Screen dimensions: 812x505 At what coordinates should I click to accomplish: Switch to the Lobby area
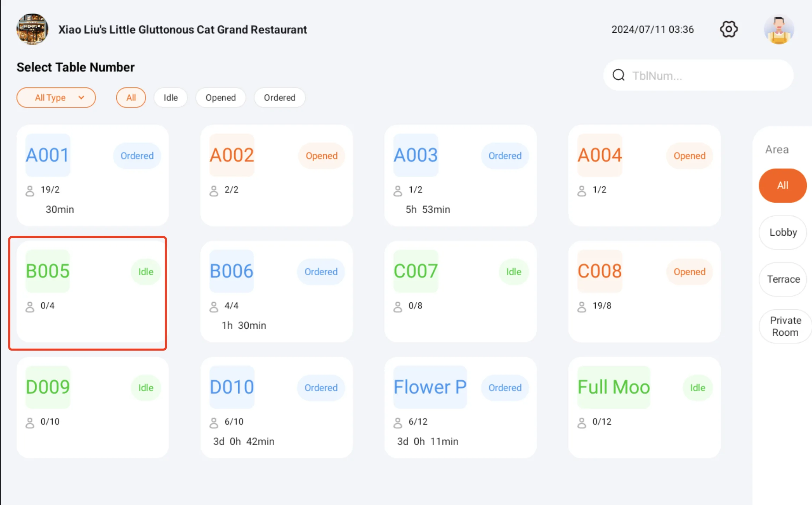click(783, 232)
